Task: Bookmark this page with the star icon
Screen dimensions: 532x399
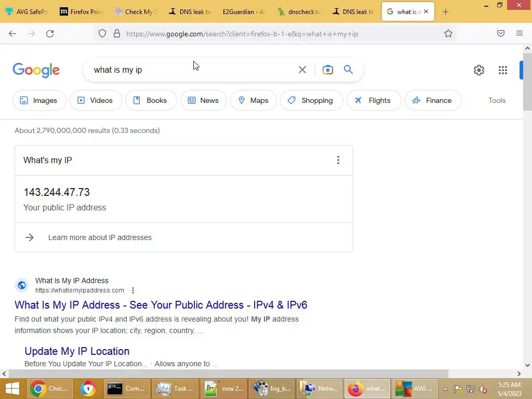Action: pos(448,34)
